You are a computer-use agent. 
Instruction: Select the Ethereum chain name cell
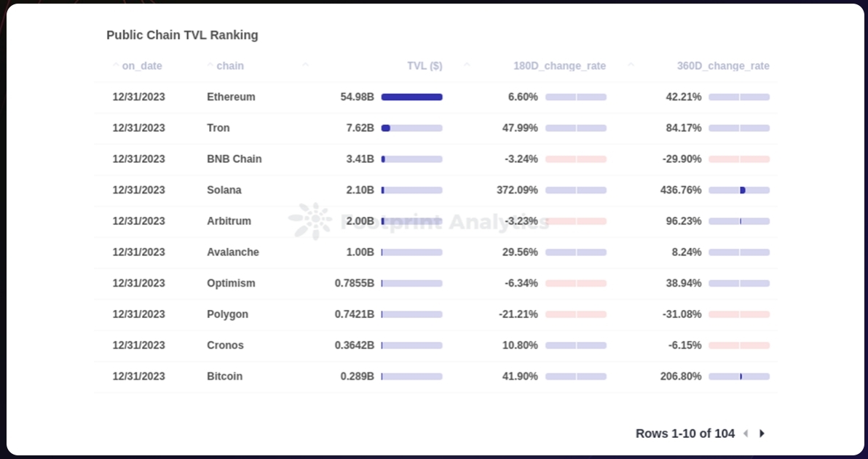point(231,97)
